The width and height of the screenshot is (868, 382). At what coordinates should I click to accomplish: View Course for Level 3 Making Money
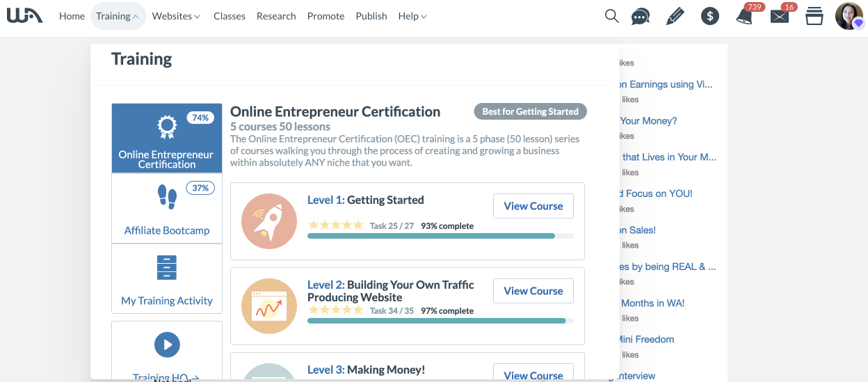(x=533, y=373)
